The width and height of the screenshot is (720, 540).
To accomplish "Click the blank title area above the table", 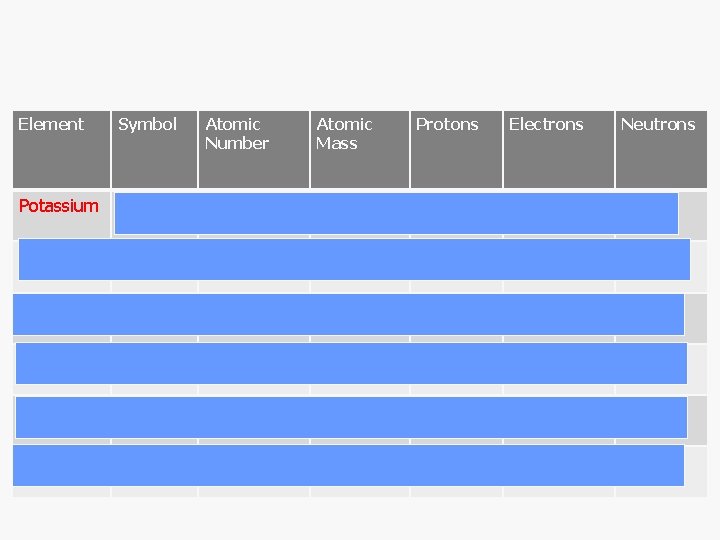I will click(x=360, y=55).
